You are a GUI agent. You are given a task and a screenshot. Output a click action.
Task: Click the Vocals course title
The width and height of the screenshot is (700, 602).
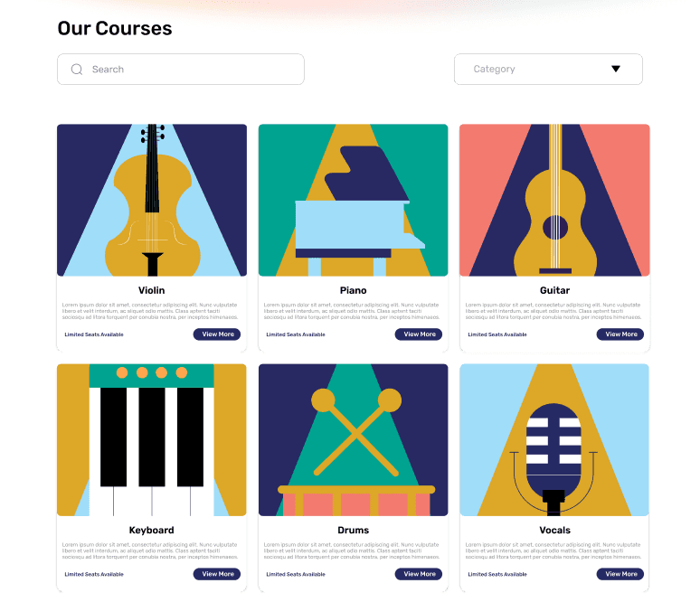click(x=555, y=530)
